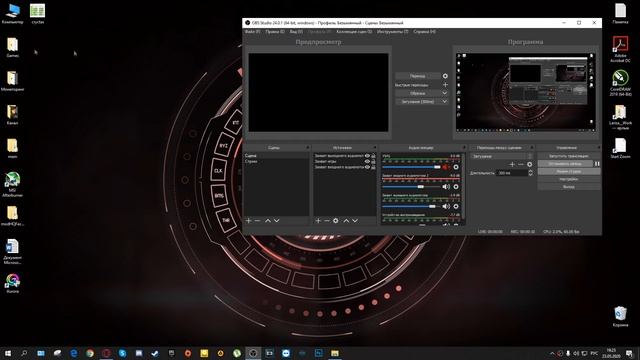Screen dimensions: 640x360
Task: Click OBS Studio icon in taskbar
Action: [253, 353]
